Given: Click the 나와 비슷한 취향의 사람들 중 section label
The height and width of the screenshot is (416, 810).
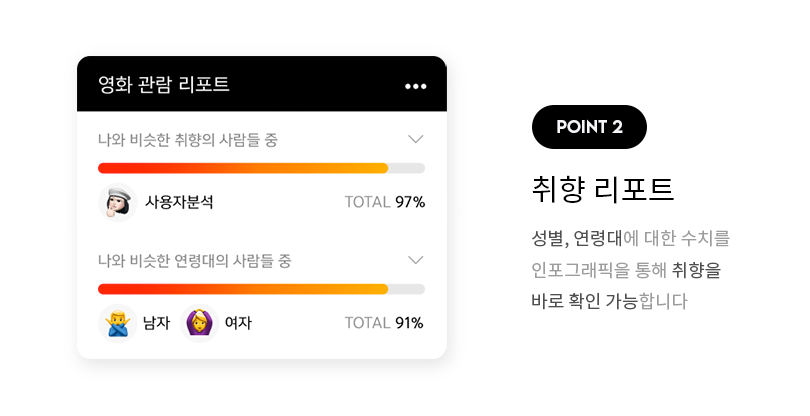Looking at the screenshot, I should [188, 140].
